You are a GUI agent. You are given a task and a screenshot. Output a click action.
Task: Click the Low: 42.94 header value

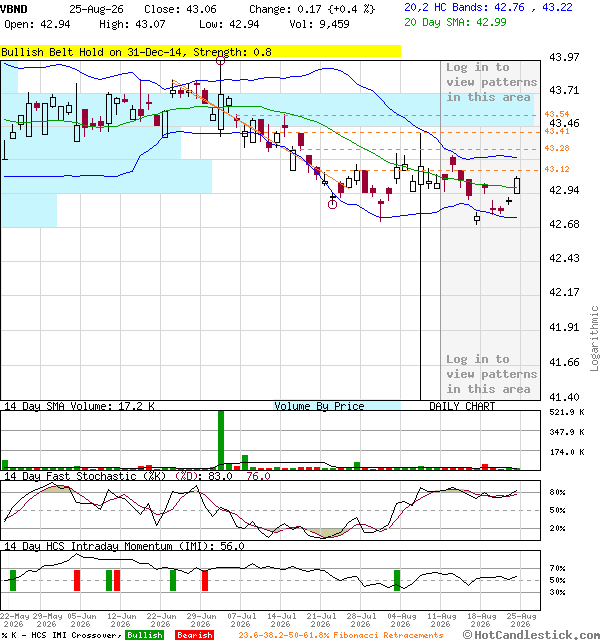pos(229,24)
